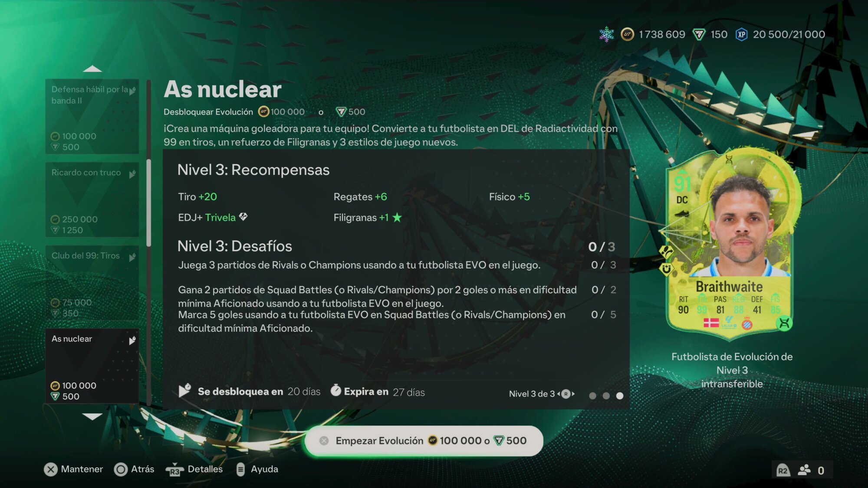Click the Espanyol club badge on card
Viewport: 868px width, 488px height.
tap(747, 323)
